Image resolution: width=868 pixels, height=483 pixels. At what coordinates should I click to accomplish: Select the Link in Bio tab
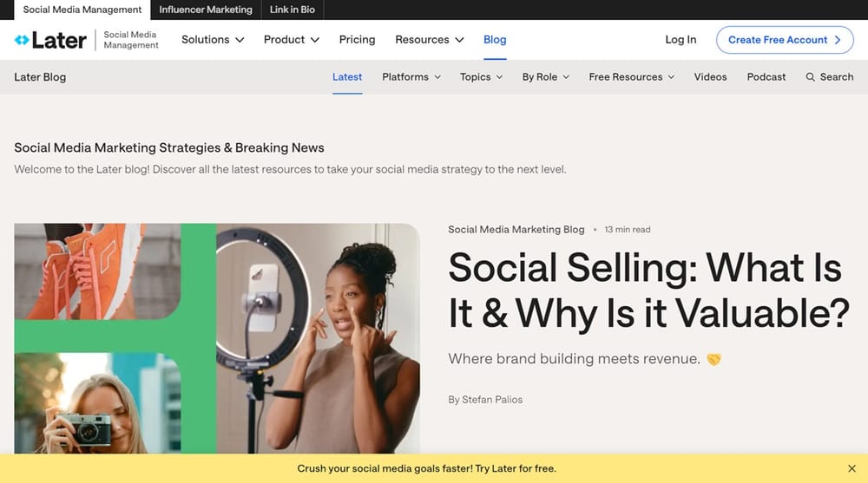point(293,10)
